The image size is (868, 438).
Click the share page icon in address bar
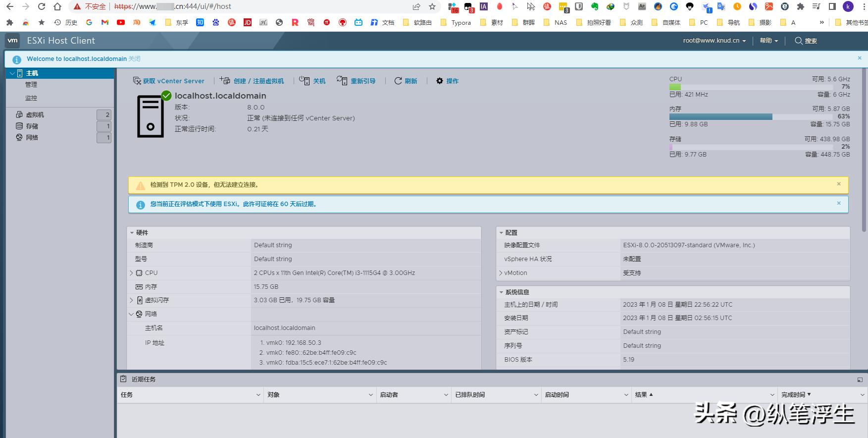point(416,6)
